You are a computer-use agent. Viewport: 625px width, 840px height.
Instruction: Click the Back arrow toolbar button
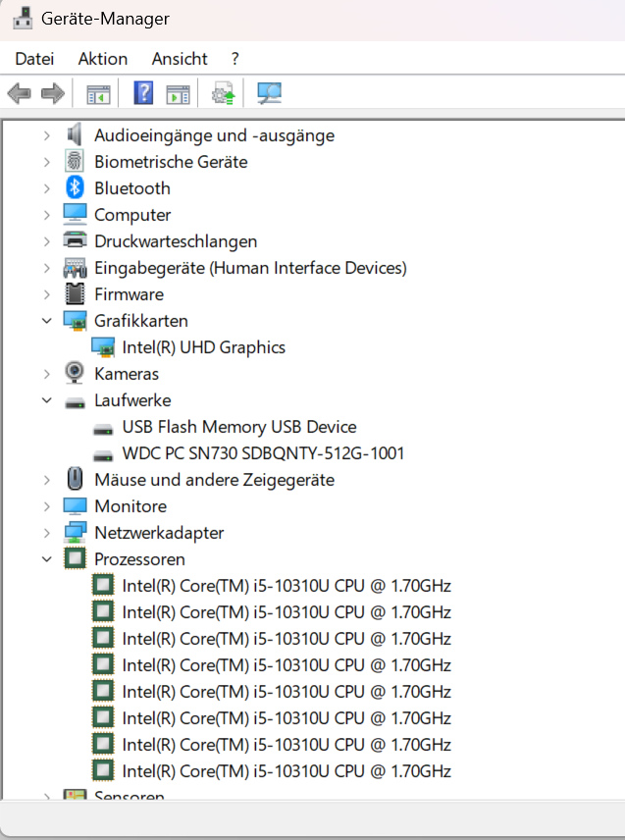click(x=20, y=94)
